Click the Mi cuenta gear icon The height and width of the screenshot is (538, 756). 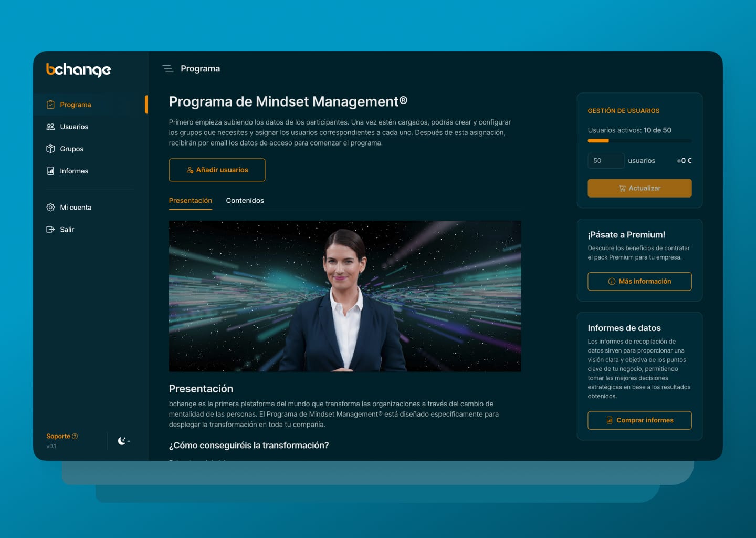tap(50, 208)
